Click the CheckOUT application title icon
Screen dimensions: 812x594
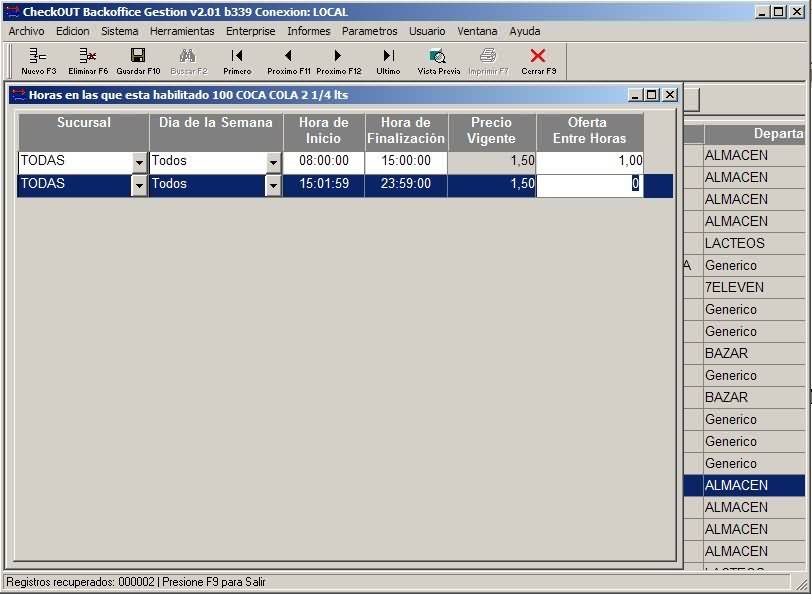pyautogui.click(x=13, y=12)
